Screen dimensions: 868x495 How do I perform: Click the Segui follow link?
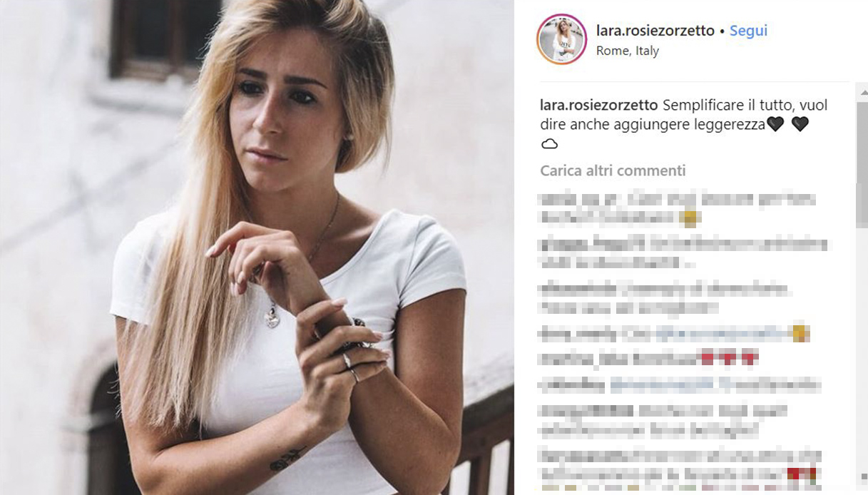pyautogui.click(x=748, y=31)
